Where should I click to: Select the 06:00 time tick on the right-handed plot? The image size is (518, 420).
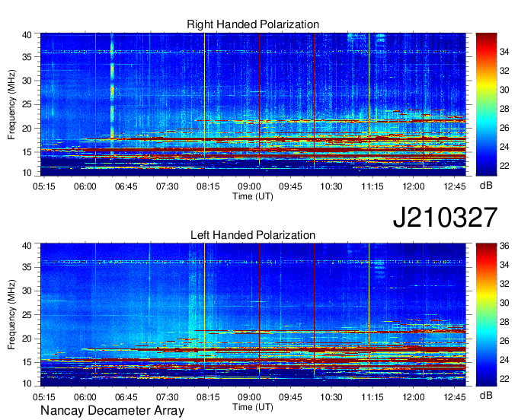click(85, 186)
